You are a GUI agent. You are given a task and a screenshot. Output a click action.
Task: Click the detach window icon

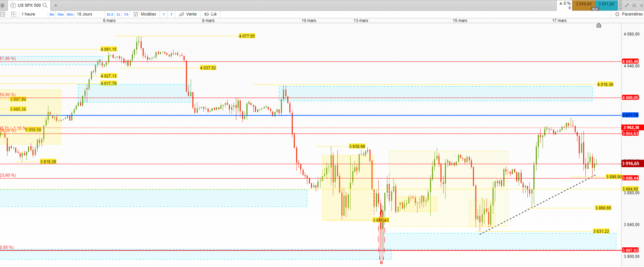point(634,5)
